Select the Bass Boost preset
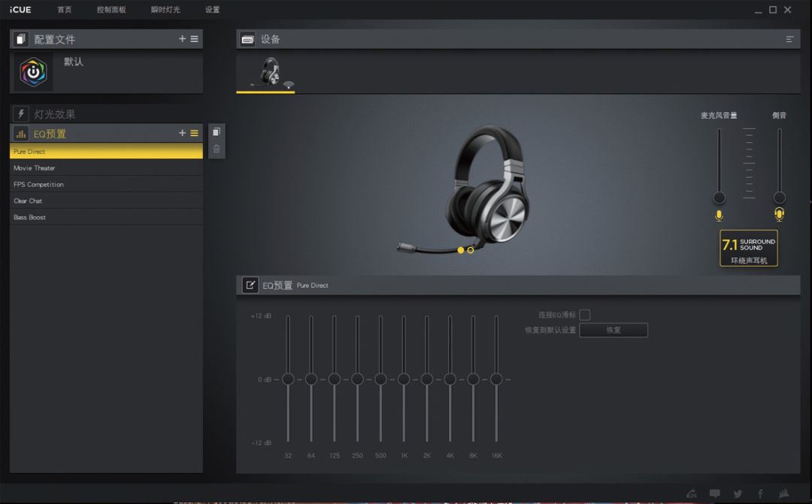Image resolution: width=812 pixels, height=504 pixels. pyautogui.click(x=106, y=217)
